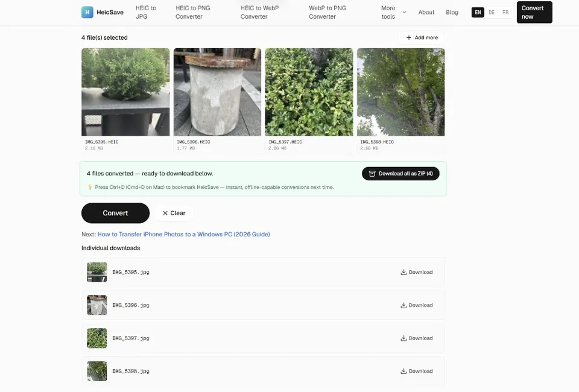
Task: Go to the HEIC to WebP Converter
Action: tap(259, 12)
